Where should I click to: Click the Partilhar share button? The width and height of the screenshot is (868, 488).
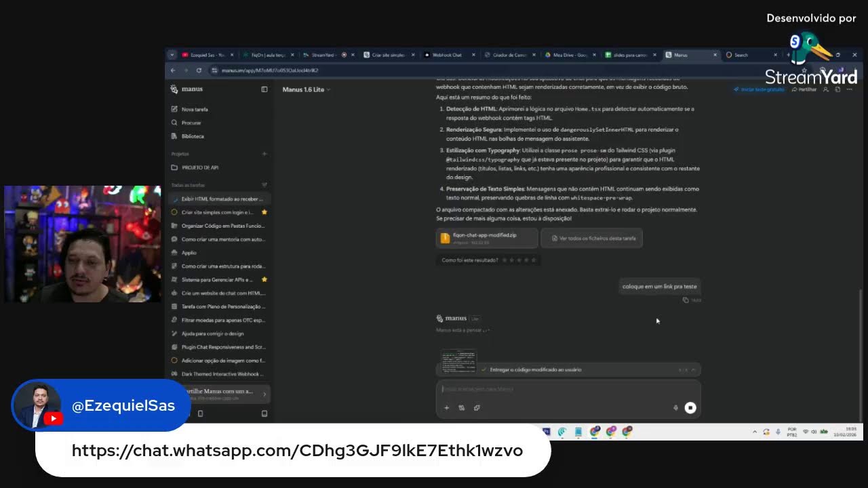tap(804, 89)
